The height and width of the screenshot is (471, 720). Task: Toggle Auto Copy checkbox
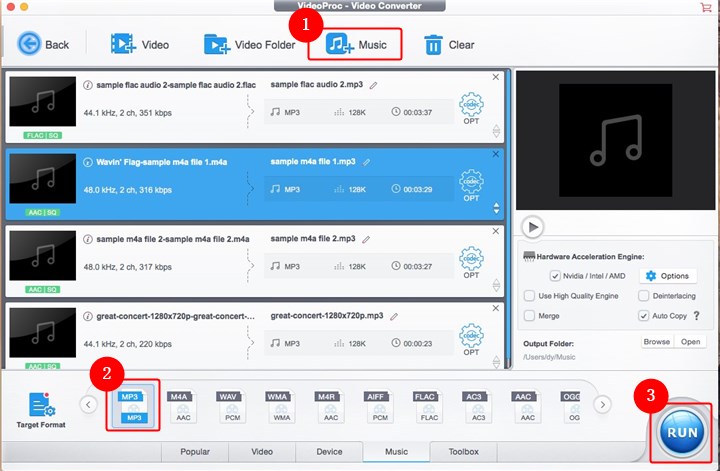644,316
